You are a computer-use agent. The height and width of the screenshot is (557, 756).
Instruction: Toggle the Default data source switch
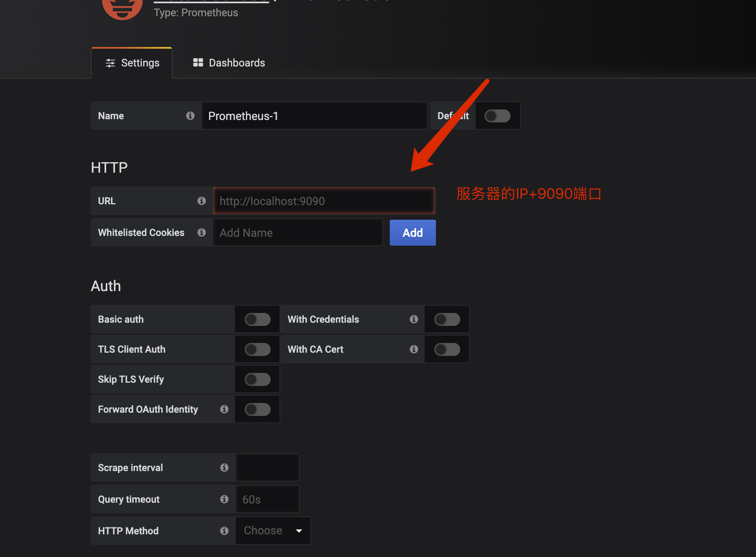click(498, 116)
